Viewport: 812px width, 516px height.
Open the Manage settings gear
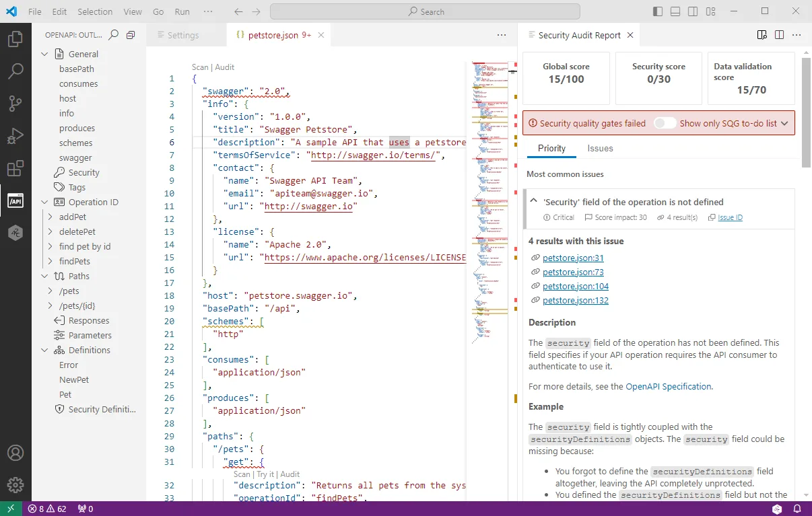[x=15, y=485]
